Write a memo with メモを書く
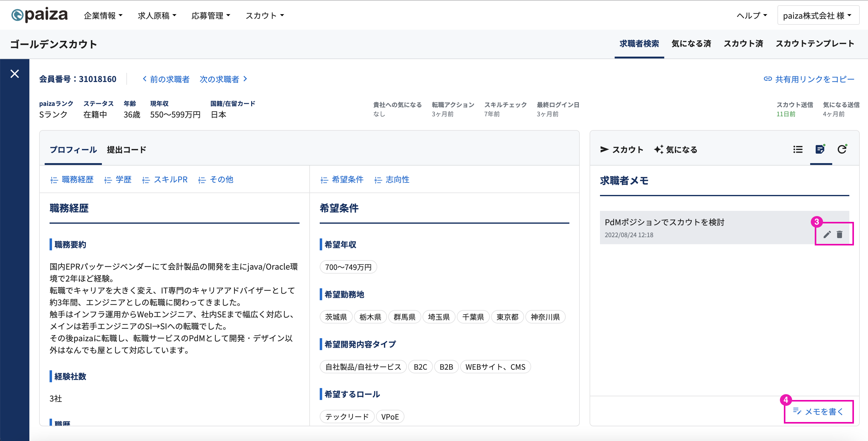 tap(818, 411)
